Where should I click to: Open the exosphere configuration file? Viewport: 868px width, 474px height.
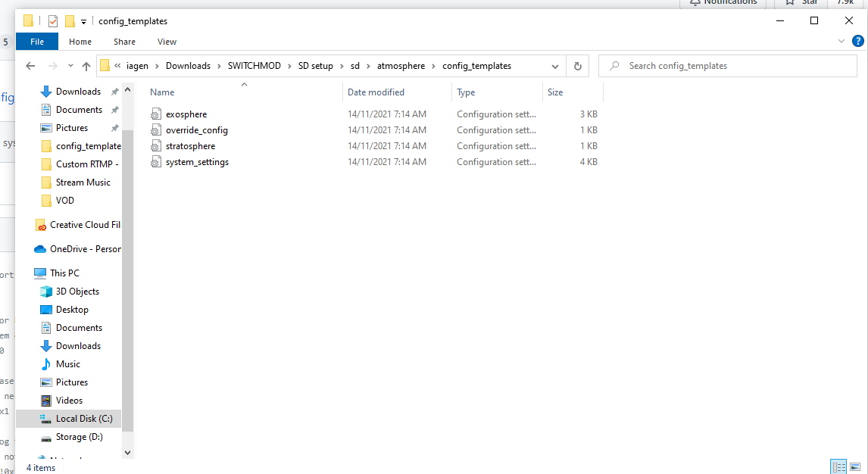pos(186,114)
